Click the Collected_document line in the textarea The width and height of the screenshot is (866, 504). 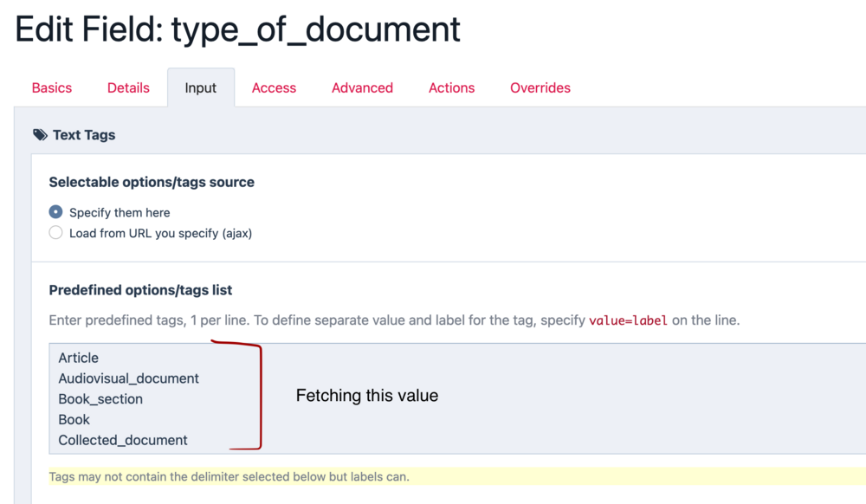[x=123, y=440]
